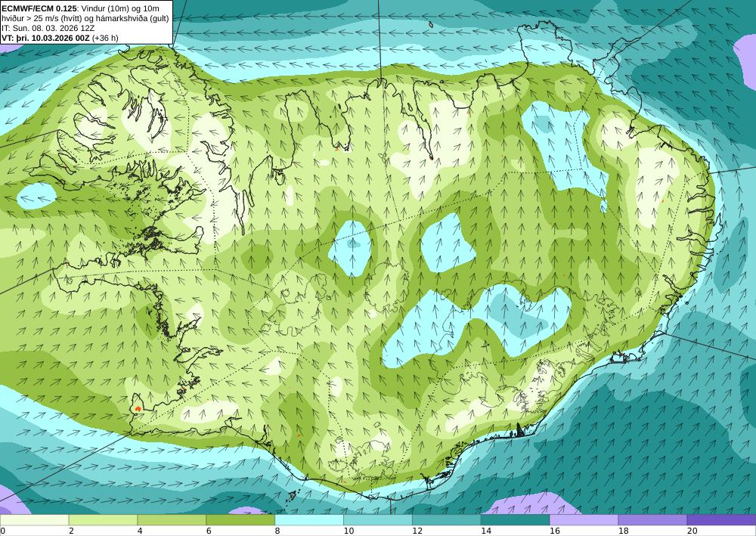This screenshot has width=756, height=536.
Task: Pick the 10–12 m/s legend color band
Action: tap(378, 520)
